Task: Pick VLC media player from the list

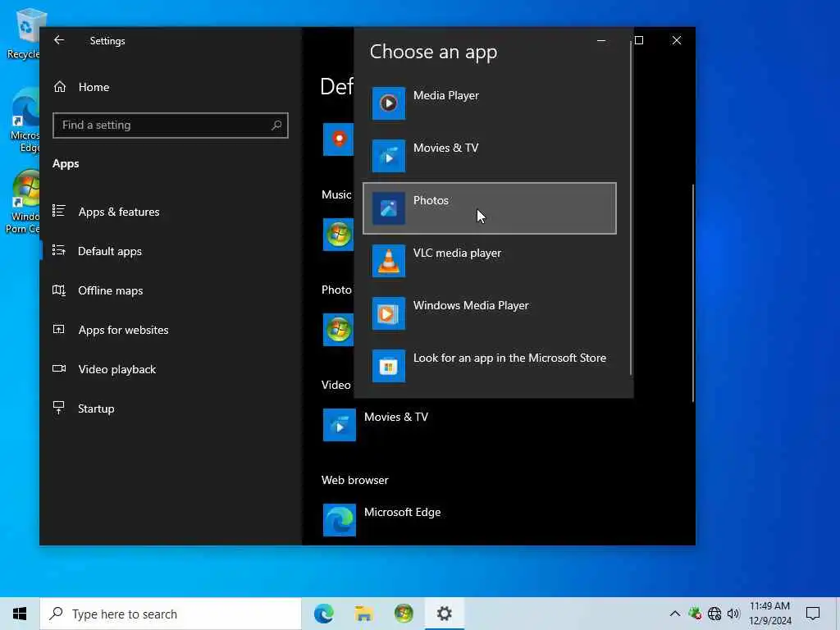Action: point(490,261)
